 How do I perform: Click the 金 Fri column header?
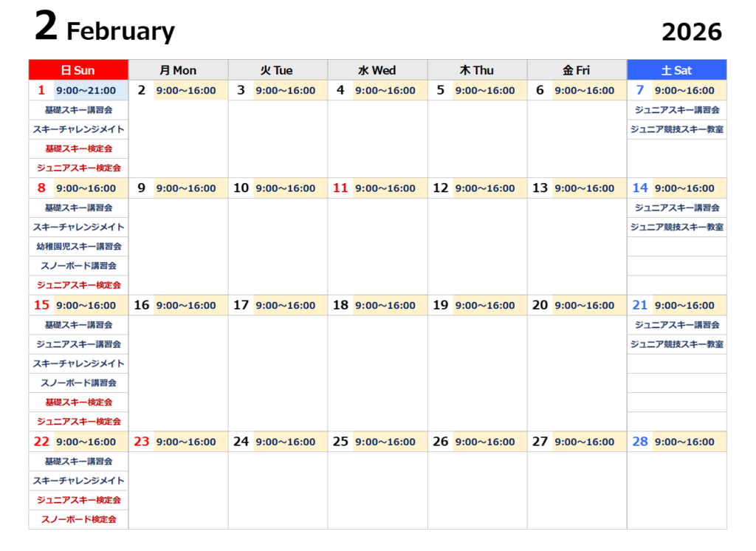point(577,70)
